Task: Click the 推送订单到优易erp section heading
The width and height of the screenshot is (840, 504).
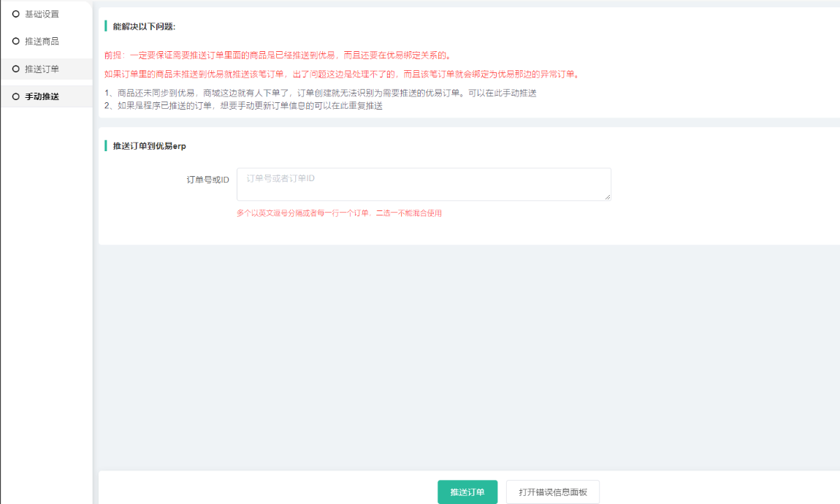Action: tap(149, 146)
